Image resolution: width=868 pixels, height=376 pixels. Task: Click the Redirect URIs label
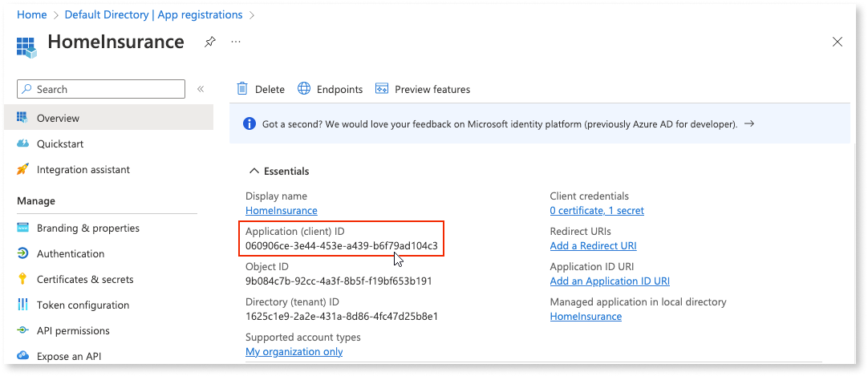pos(580,231)
